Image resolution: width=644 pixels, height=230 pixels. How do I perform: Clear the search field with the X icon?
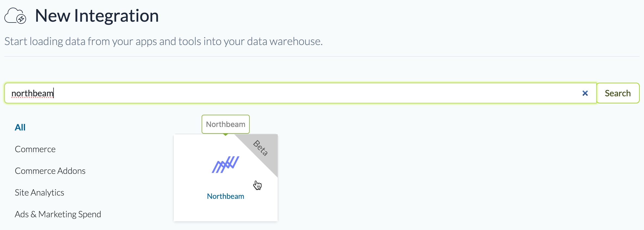coord(585,93)
